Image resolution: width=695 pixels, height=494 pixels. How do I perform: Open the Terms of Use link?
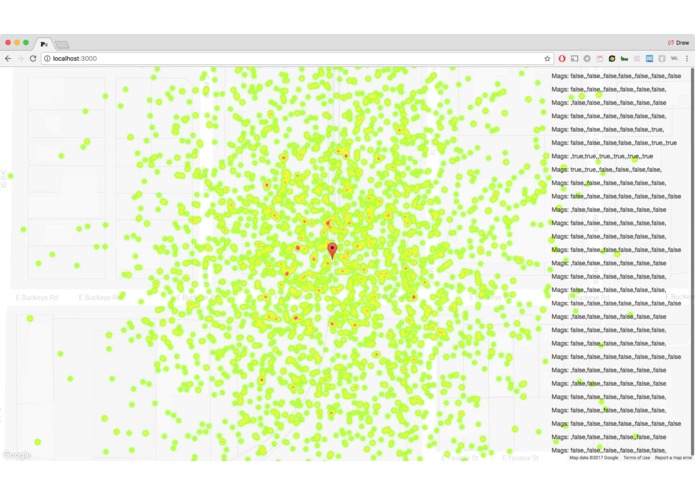coord(636,458)
